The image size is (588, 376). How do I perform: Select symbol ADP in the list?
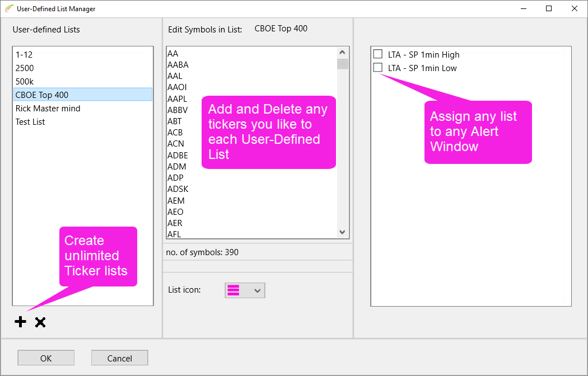[252, 178]
